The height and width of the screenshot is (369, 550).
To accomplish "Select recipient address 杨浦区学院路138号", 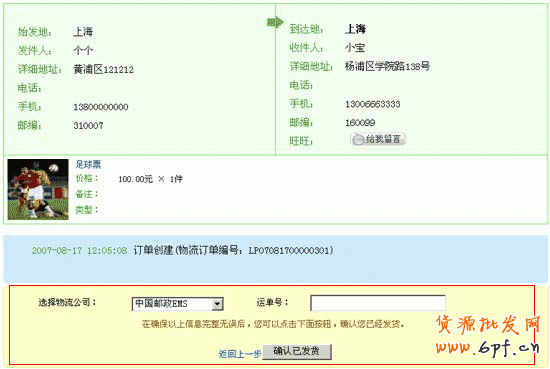I will 387,66.
